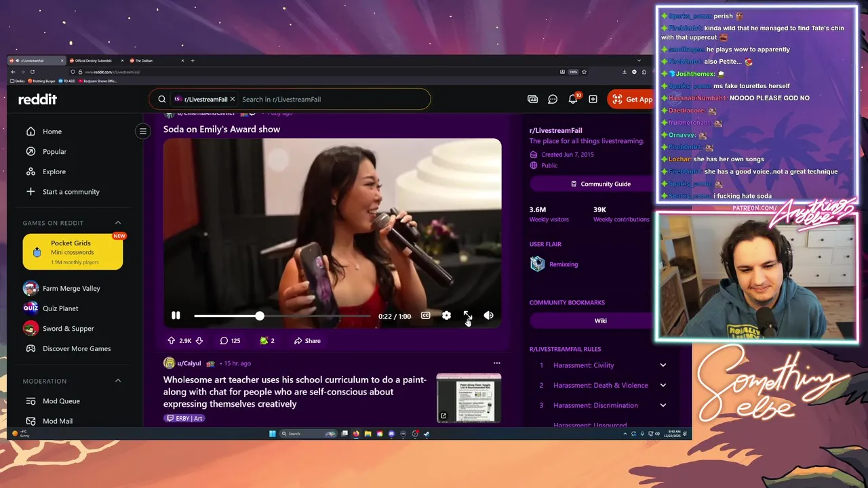Mute the video volume speaker
This screenshot has width=868, height=488.
488,316
